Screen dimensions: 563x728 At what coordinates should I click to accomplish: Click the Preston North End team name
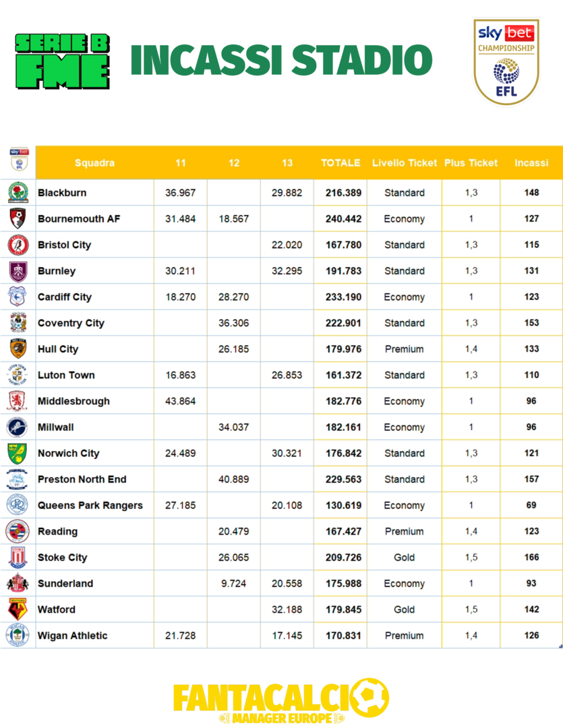pos(82,479)
